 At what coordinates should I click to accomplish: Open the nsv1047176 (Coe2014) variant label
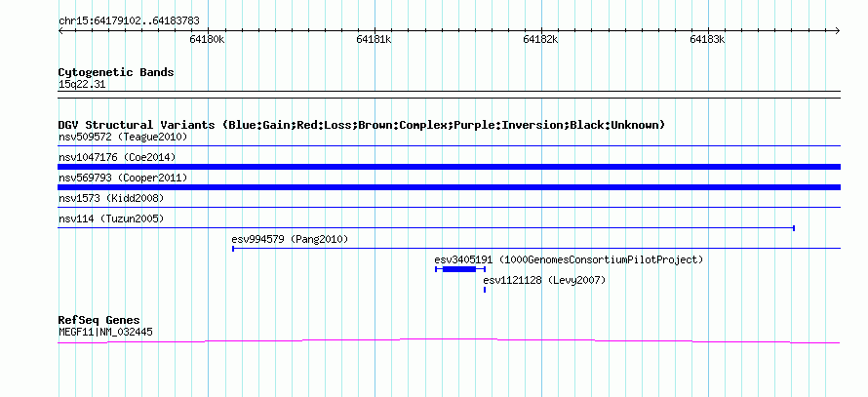[117, 157]
